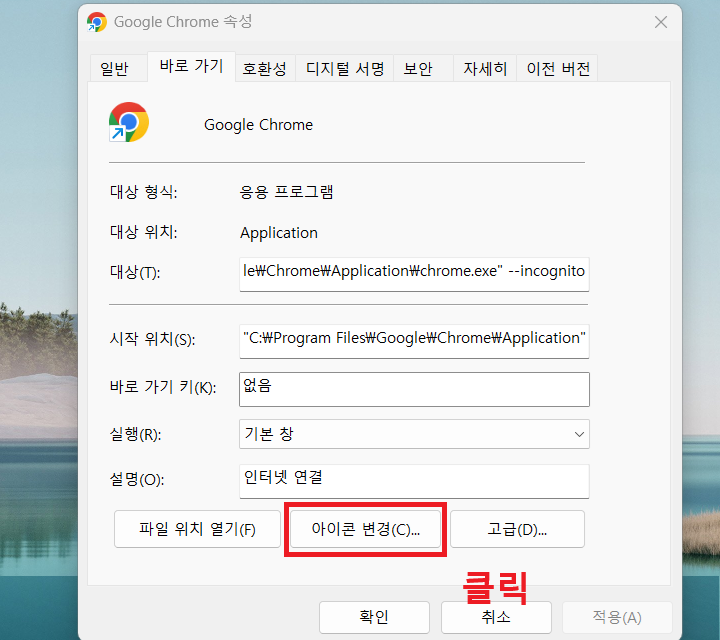This screenshot has height=640, width=720.
Task: Confirm with the 확인 button
Action: coord(374,617)
